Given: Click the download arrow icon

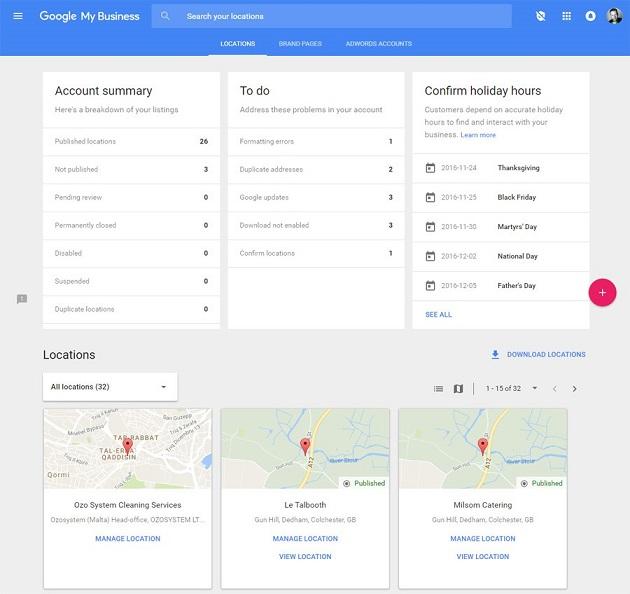Looking at the screenshot, I should [x=495, y=354].
